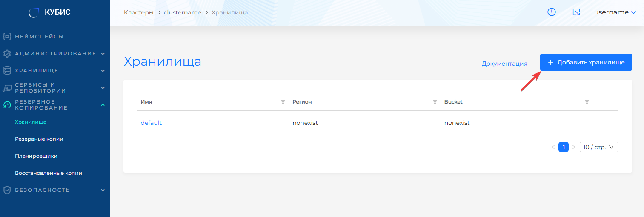
Task: Open filter for Bucket column
Action: coord(587,102)
